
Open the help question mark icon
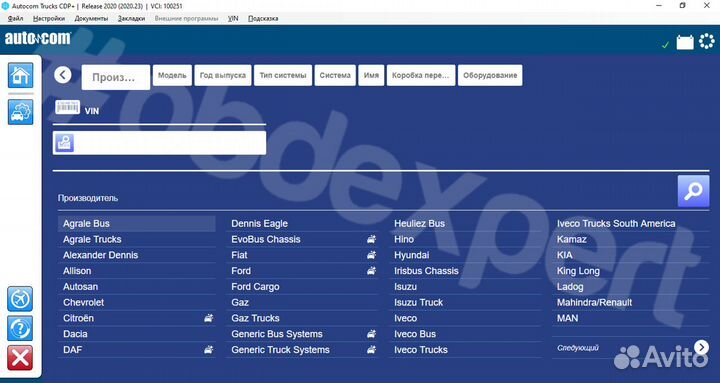coord(20,328)
